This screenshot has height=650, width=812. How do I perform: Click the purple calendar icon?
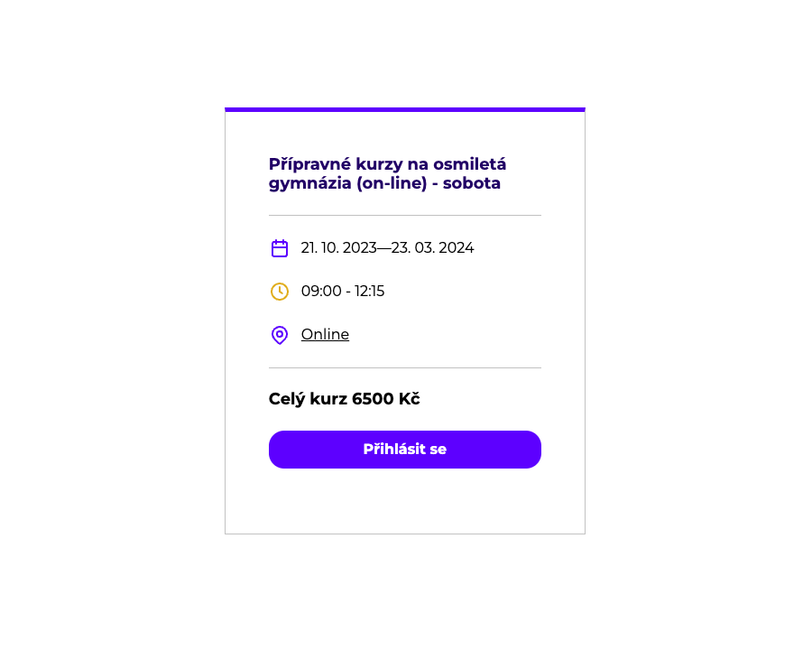280,248
